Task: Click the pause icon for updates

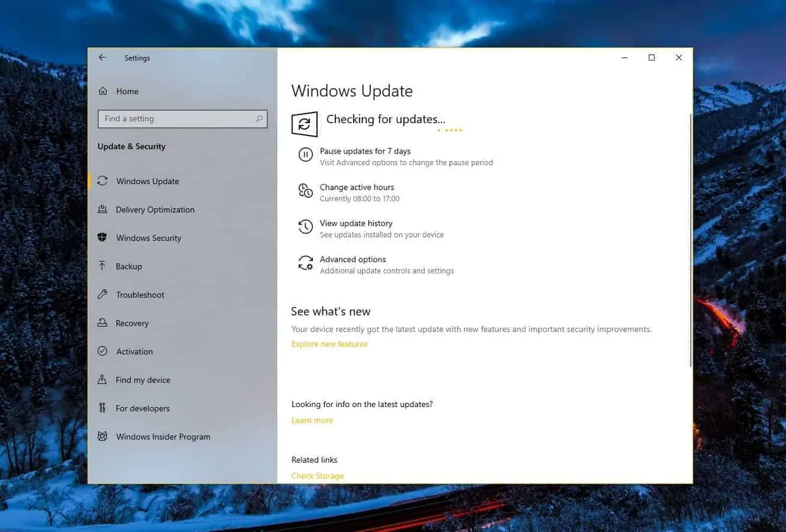Action: (305, 155)
